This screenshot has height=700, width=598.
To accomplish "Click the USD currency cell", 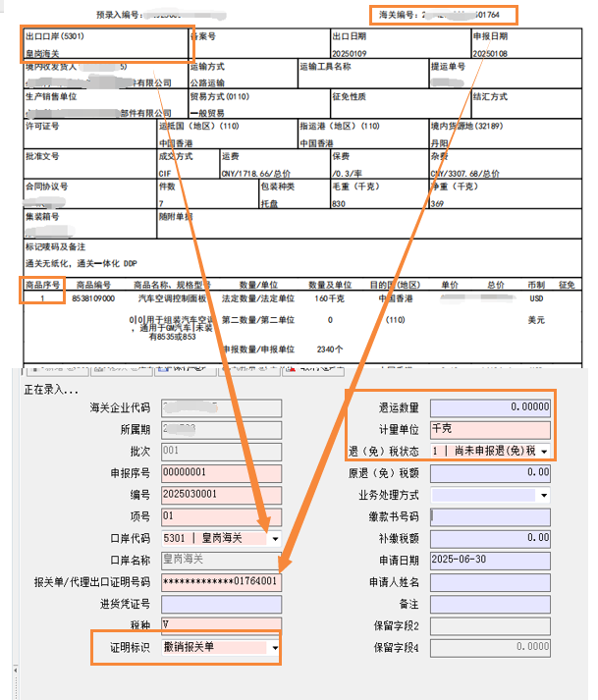I will 536,298.
